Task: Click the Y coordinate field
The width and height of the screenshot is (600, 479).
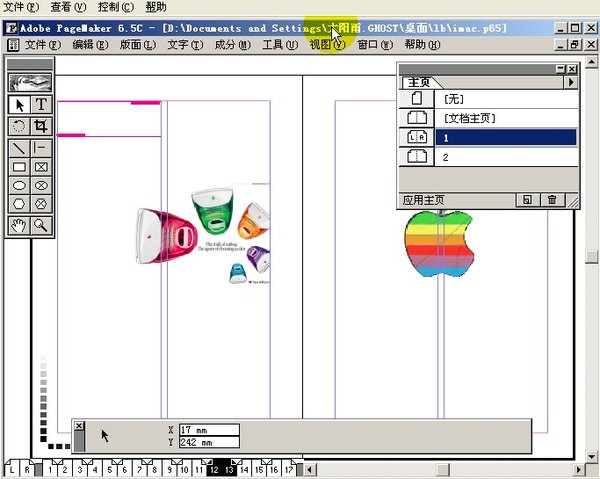Action: (x=209, y=442)
